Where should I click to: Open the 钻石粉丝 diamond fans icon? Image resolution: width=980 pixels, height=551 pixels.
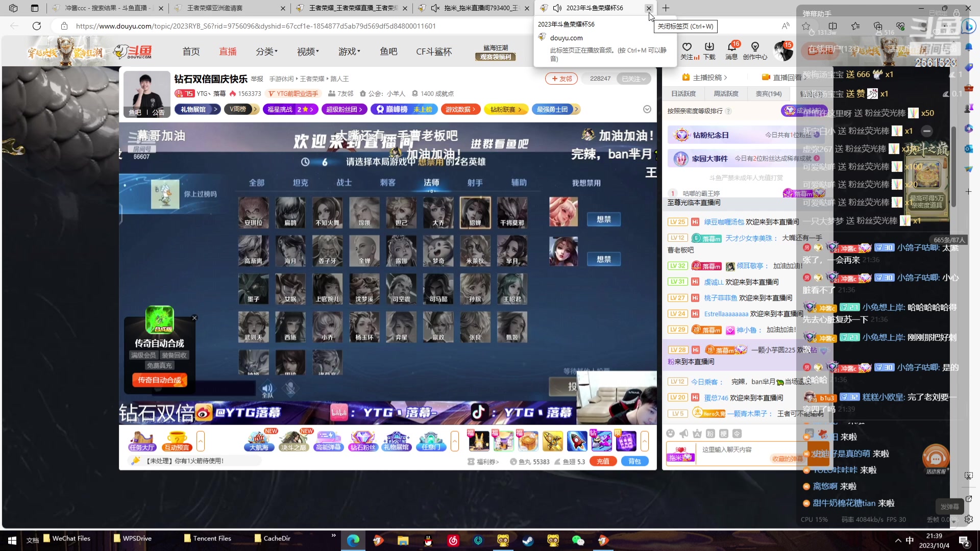362,441
